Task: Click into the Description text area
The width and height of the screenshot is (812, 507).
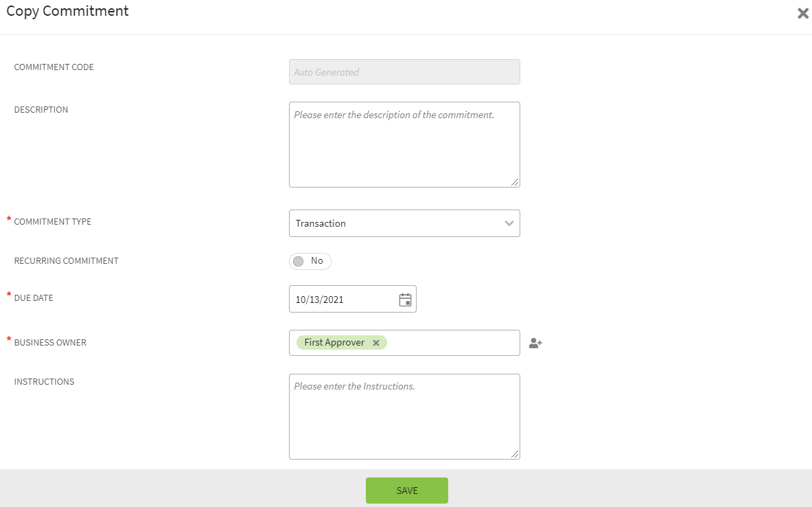Action: pos(404,144)
